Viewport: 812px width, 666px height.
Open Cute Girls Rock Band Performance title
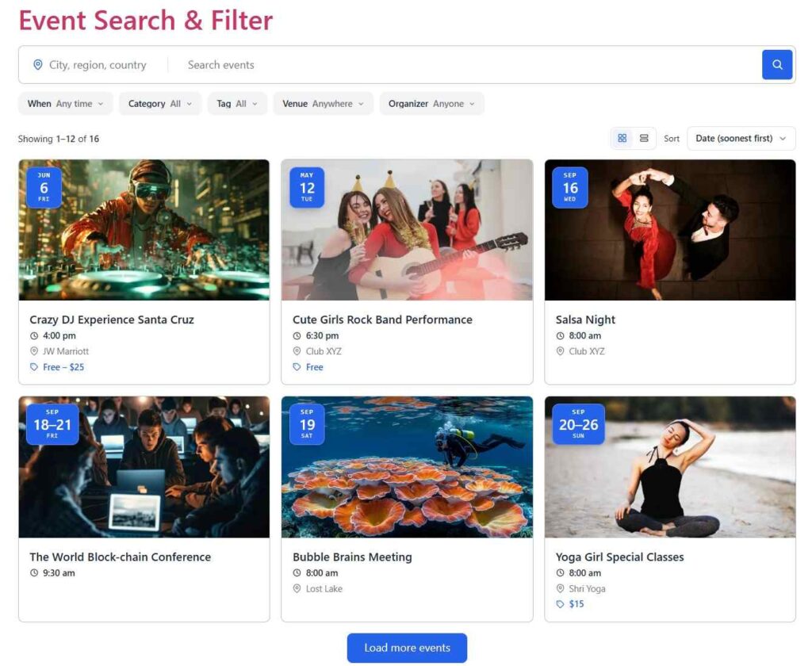pos(382,320)
